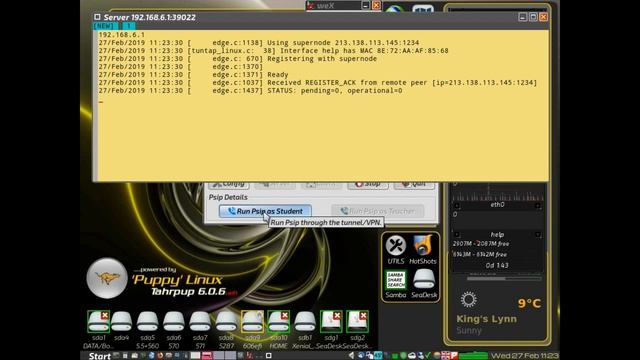
Task: Open the UTILS desktop icon
Action: 396,250
